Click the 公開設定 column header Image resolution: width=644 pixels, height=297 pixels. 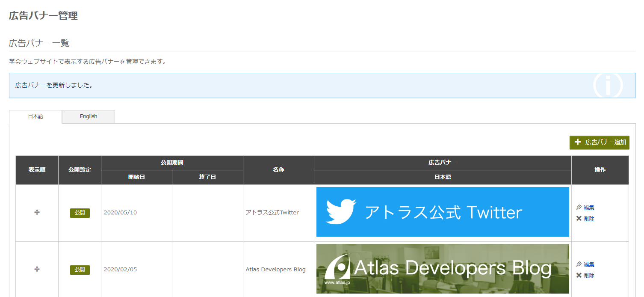pyautogui.click(x=80, y=170)
